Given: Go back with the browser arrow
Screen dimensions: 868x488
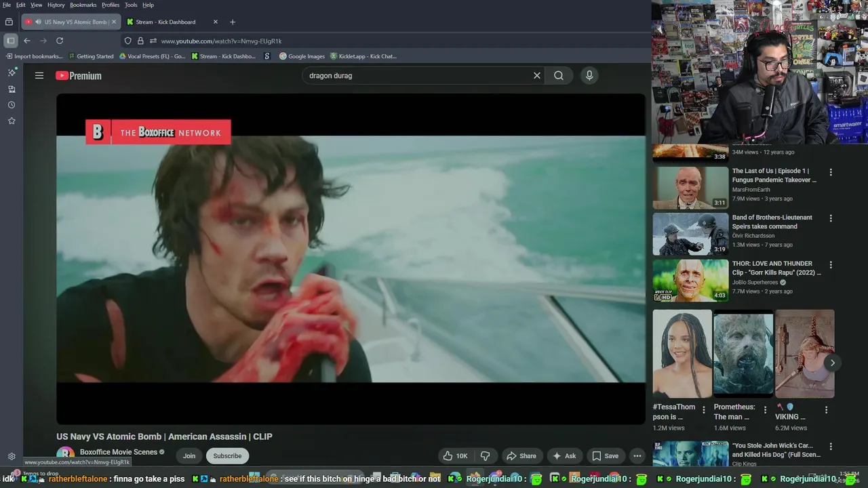Looking at the screenshot, I should click(x=27, y=41).
